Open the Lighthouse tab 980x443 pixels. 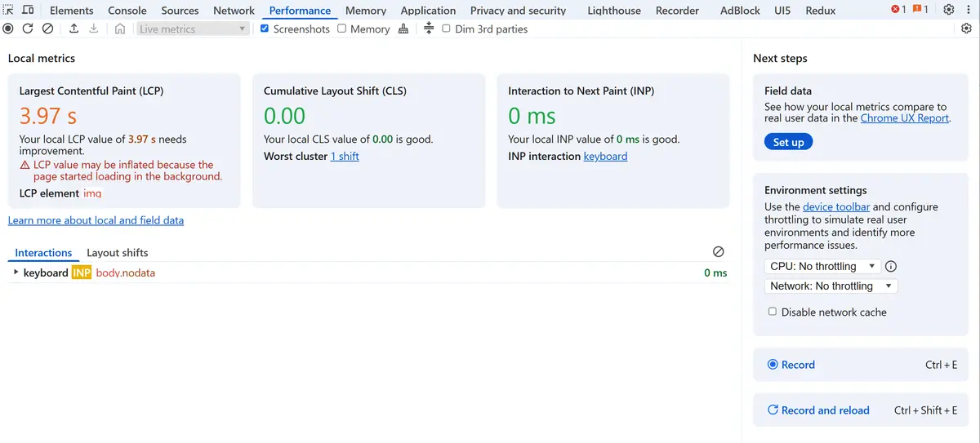click(614, 11)
